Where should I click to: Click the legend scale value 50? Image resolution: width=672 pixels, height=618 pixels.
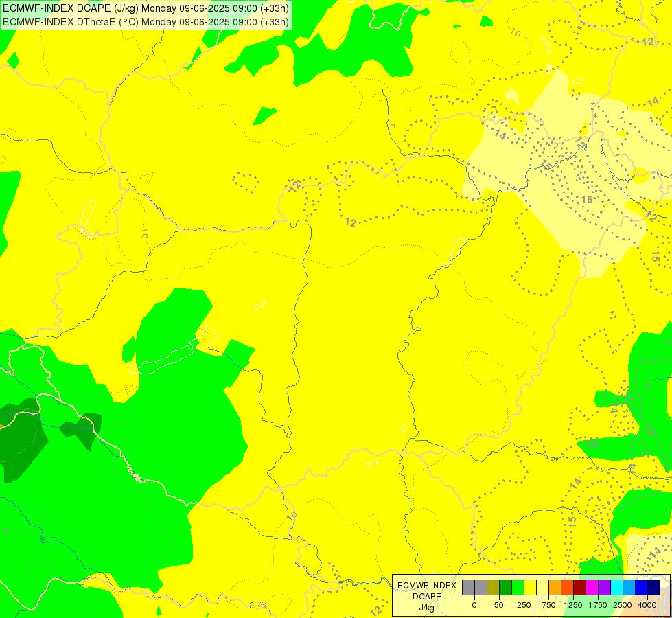tap(499, 605)
